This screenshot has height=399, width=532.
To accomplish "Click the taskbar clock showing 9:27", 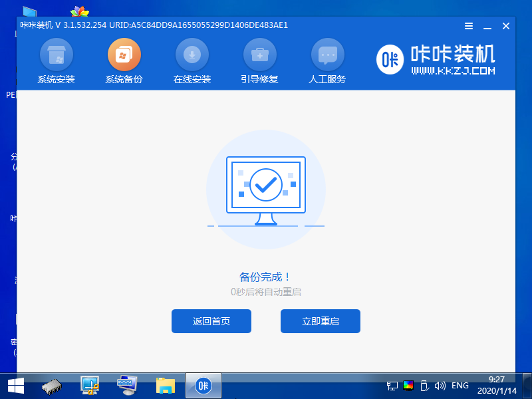I will (495, 380).
